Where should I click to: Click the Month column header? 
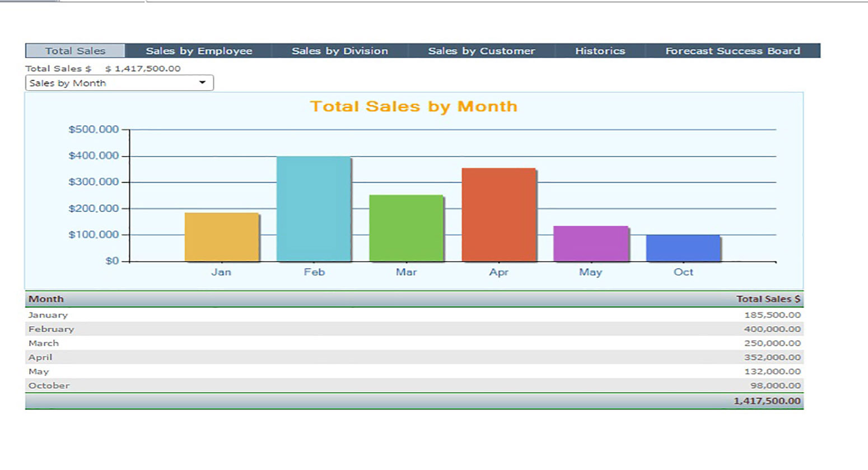(46, 299)
